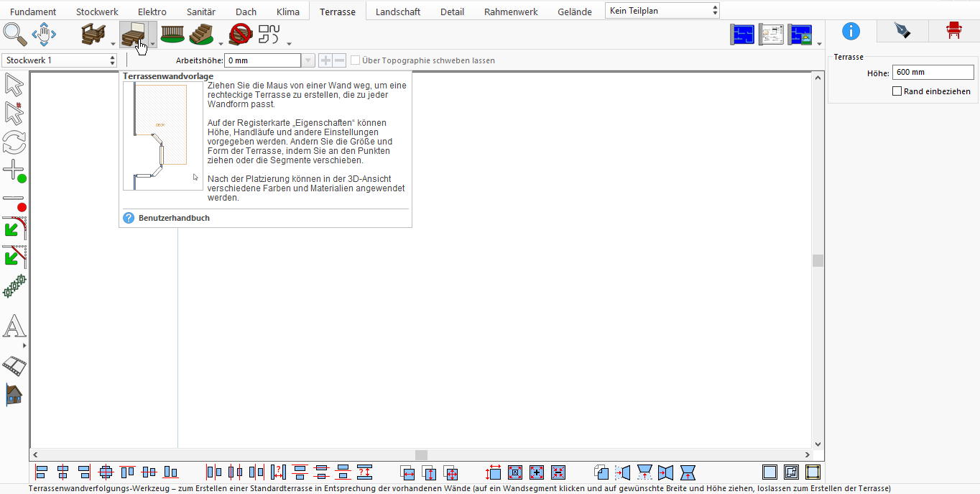Select the text tool letter A
This screenshot has height=494, width=980.
(14, 327)
